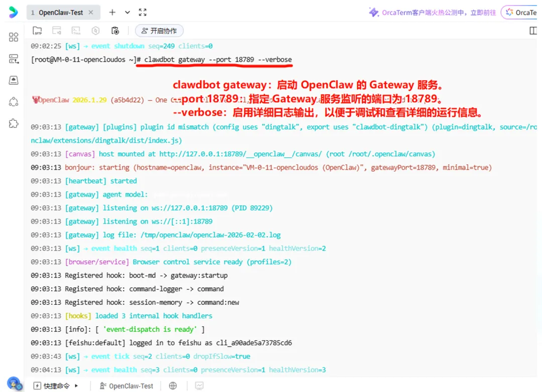Click the 开启协作 collaboration button
542x392 pixels.
click(x=159, y=31)
